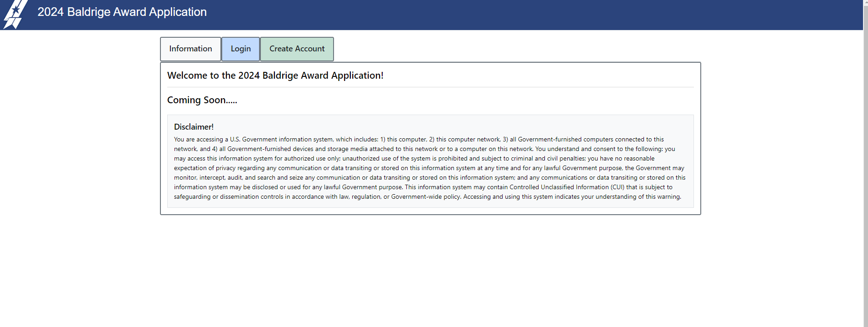Switch to the Login tab

tap(240, 49)
